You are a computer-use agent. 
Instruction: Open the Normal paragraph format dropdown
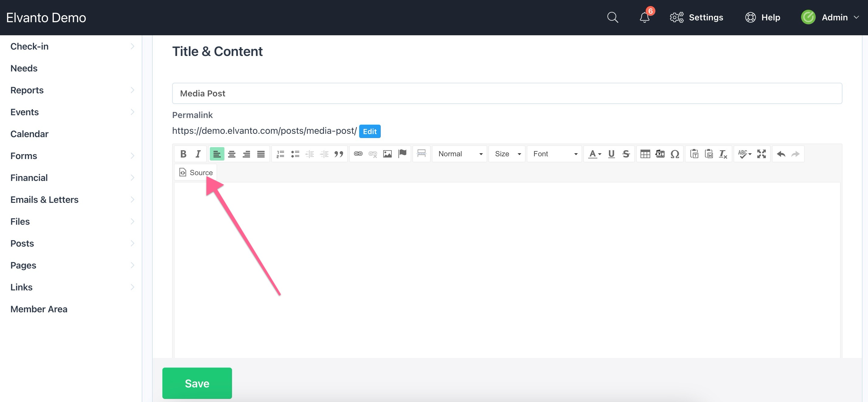coord(459,154)
